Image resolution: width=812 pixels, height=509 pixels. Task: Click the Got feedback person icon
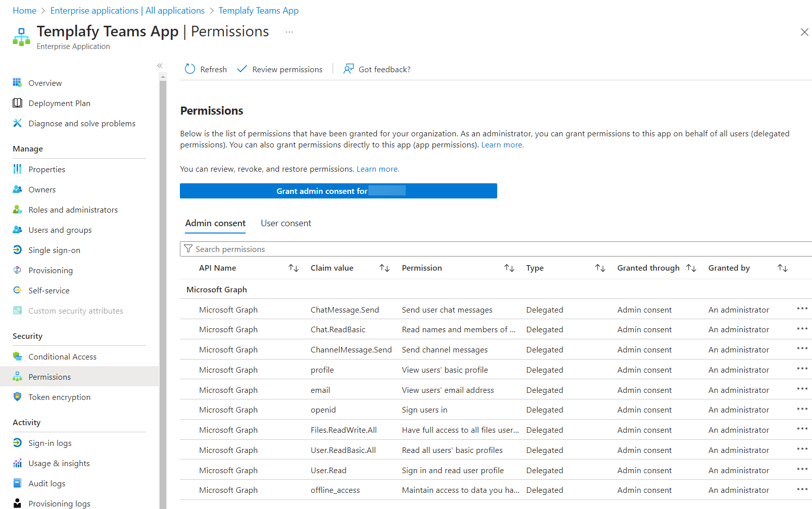(x=349, y=69)
